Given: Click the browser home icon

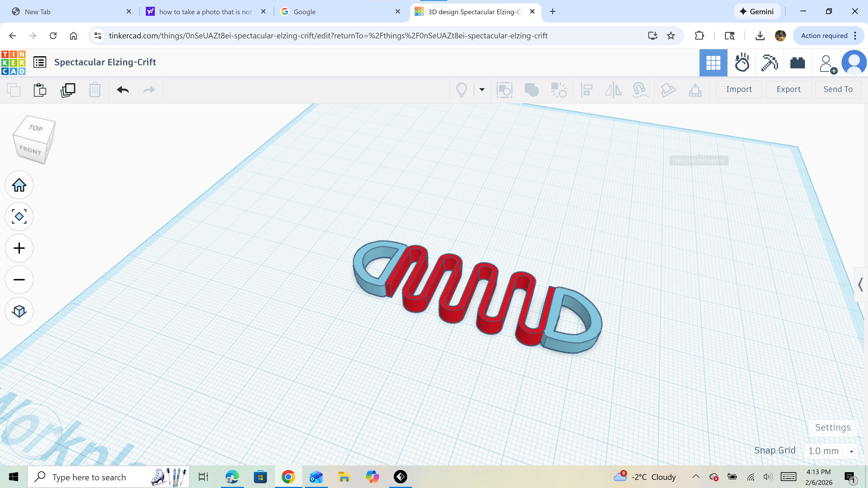Looking at the screenshot, I should (x=73, y=36).
